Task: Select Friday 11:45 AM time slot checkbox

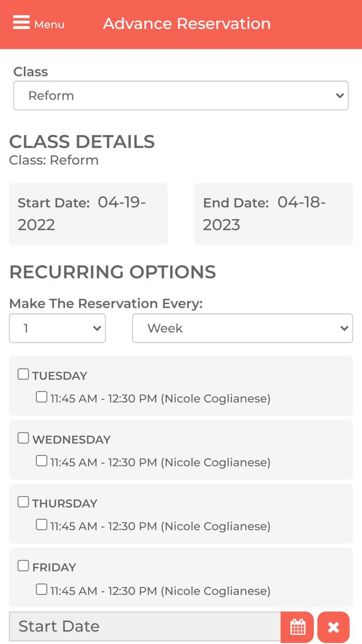Action: click(x=41, y=589)
